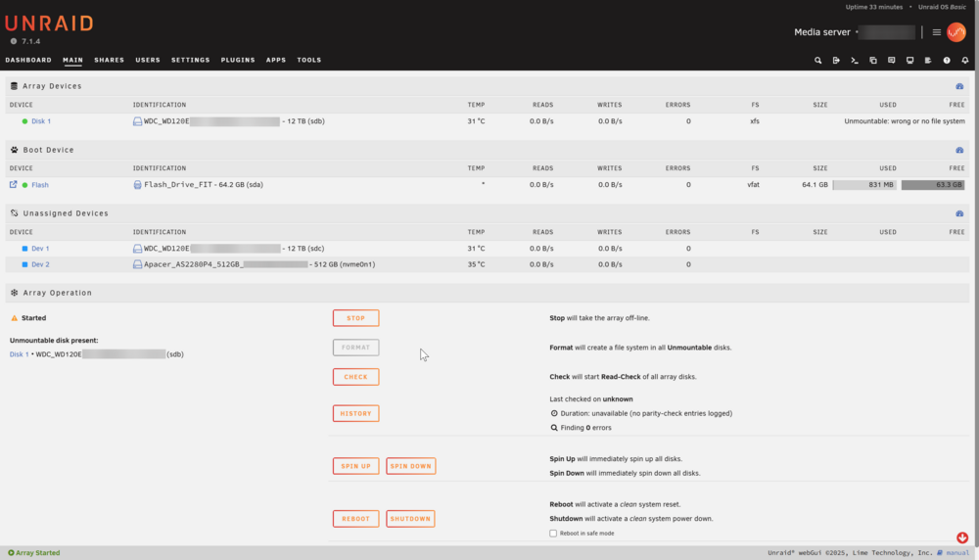Click the green status dot for Flash

click(25, 185)
